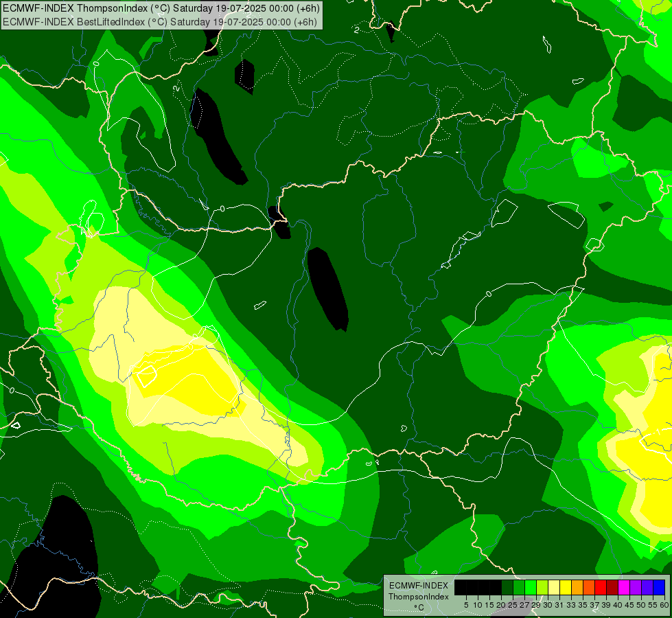Click the legend scale value 30
Screen dimensions: 672x618
(548, 605)
